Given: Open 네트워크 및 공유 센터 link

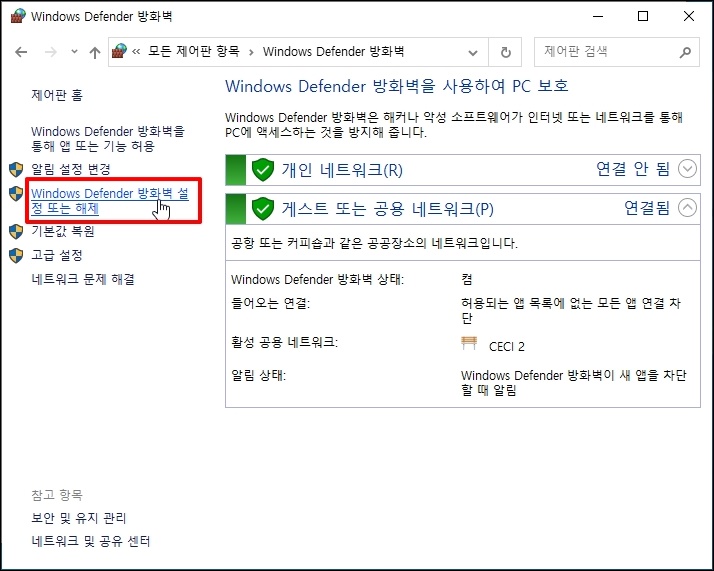Looking at the screenshot, I should (91, 541).
